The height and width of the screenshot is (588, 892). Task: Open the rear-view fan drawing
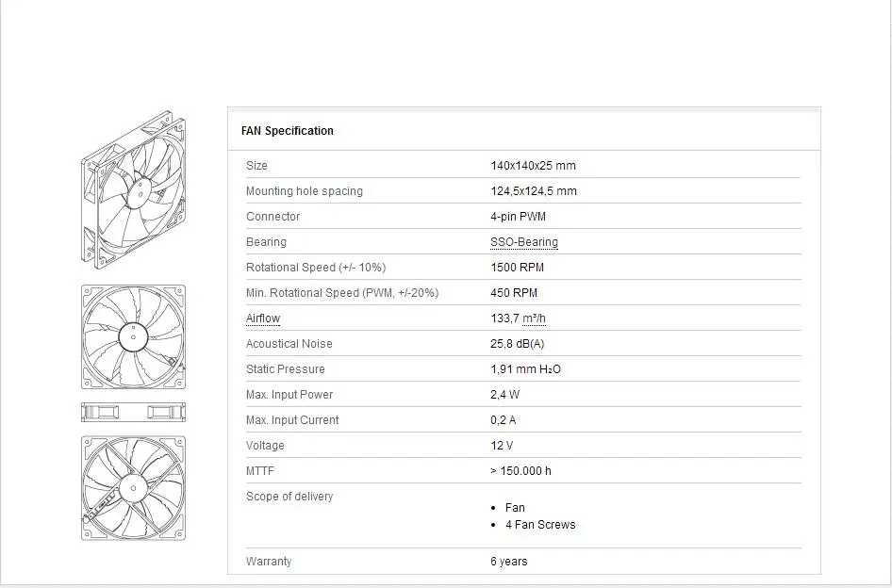click(133, 488)
